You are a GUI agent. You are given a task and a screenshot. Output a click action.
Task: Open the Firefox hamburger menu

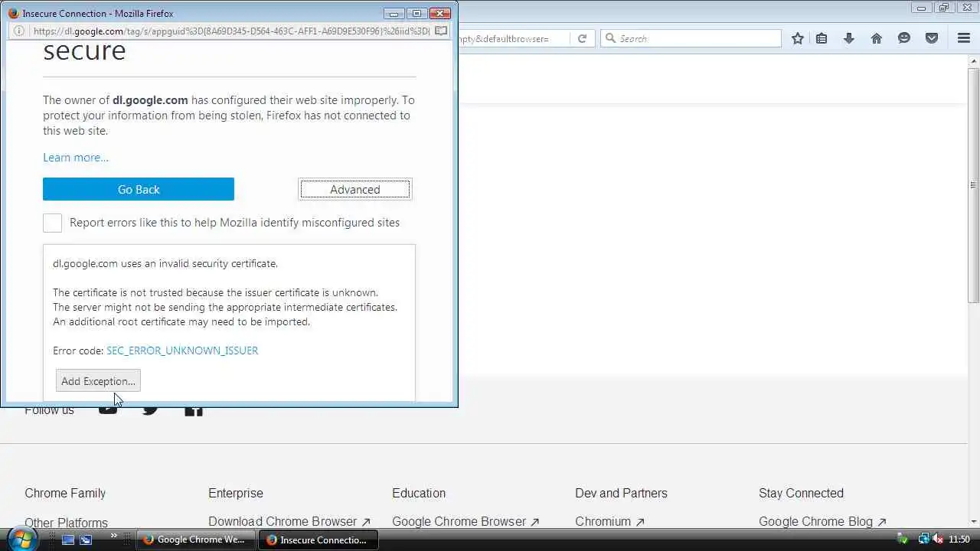(964, 38)
